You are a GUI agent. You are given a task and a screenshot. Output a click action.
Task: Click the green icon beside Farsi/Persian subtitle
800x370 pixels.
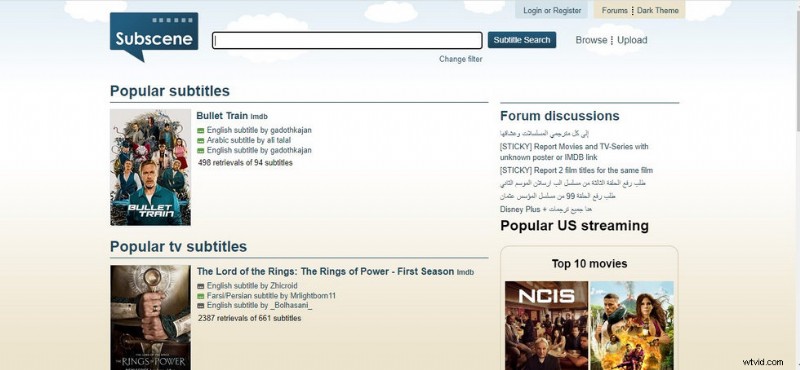coord(201,296)
